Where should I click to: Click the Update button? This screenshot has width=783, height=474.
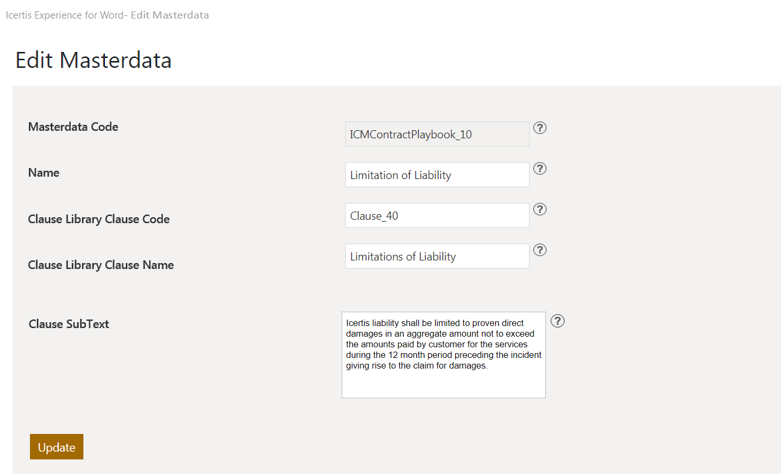pyautogui.click(x=57, y=447)
